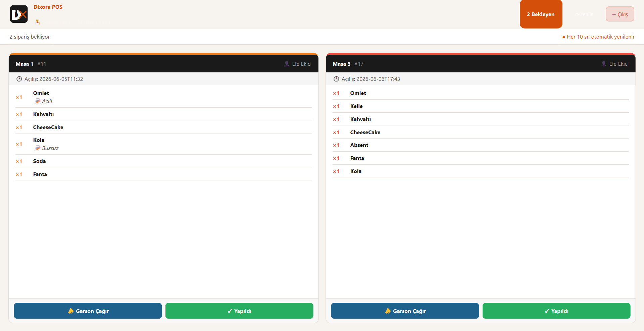This screenshot has width=644, height=331.
Task: Call the waiter for Masa 3
Action: pos(405,311)
